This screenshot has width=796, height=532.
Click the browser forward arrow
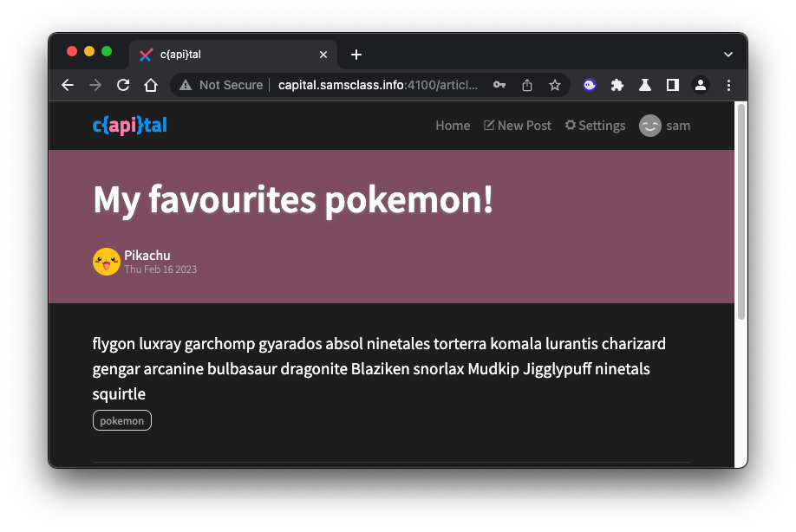click(x=95, y=85)
